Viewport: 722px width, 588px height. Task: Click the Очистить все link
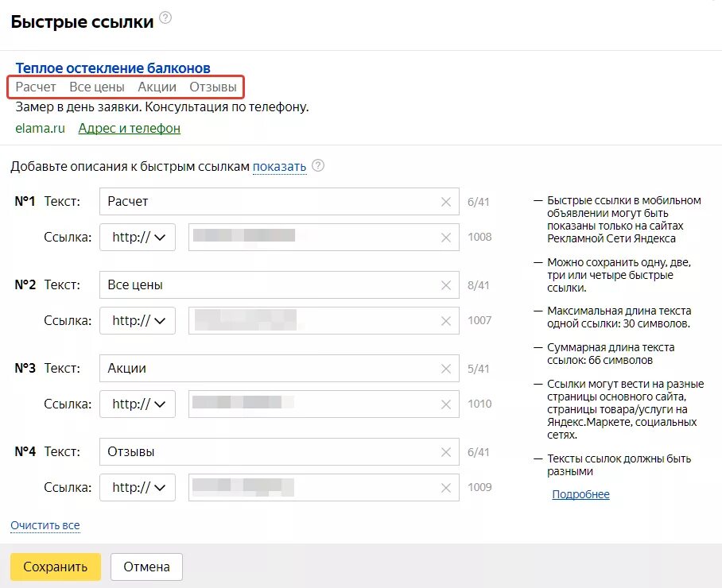tap(45, 525)
